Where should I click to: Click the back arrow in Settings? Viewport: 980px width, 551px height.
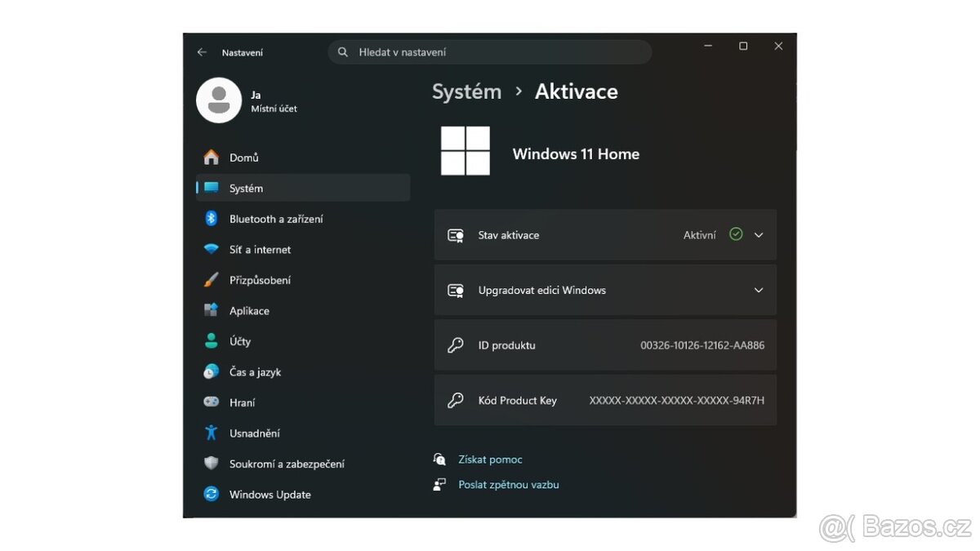coord(202,52)
